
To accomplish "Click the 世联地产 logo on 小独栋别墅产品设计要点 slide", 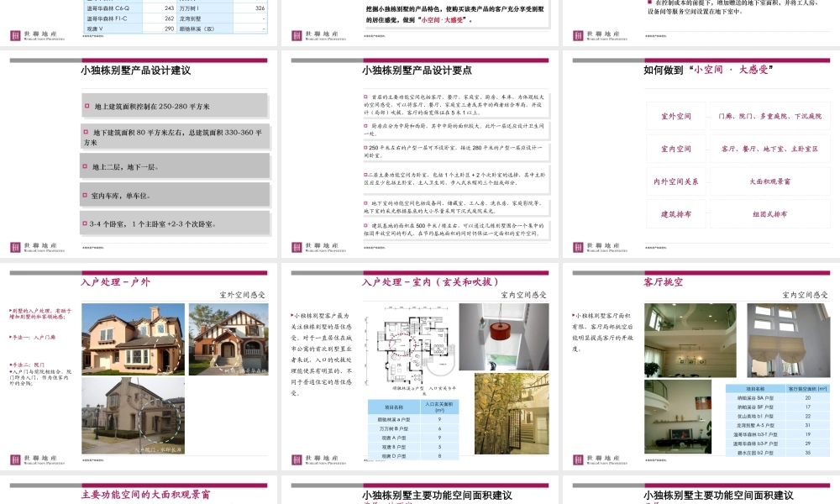I will point(318,247).
